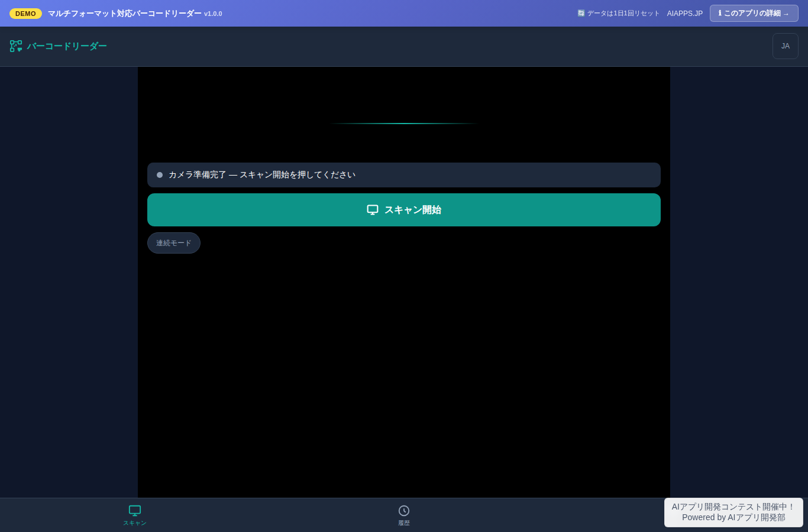Click the データは1日1回リセット notice
This screenshot has width=808, height=532.
click(x=618, y=14)
